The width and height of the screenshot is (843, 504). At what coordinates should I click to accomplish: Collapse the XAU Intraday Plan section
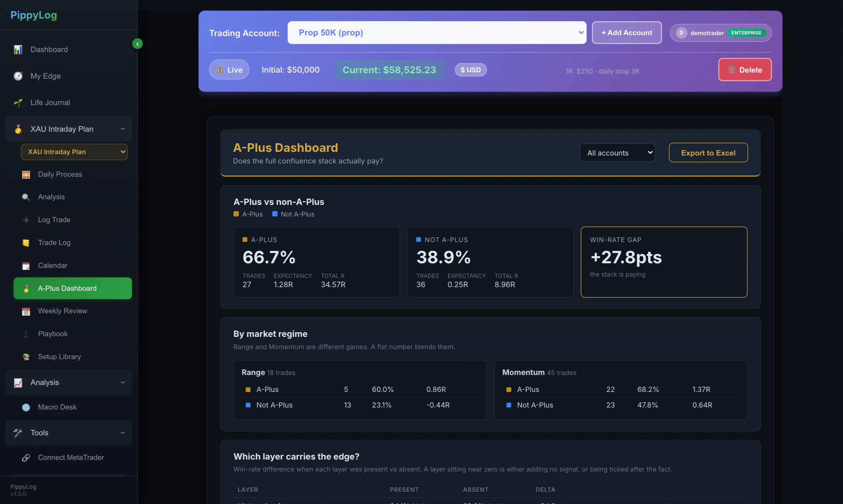pos(69,129)
